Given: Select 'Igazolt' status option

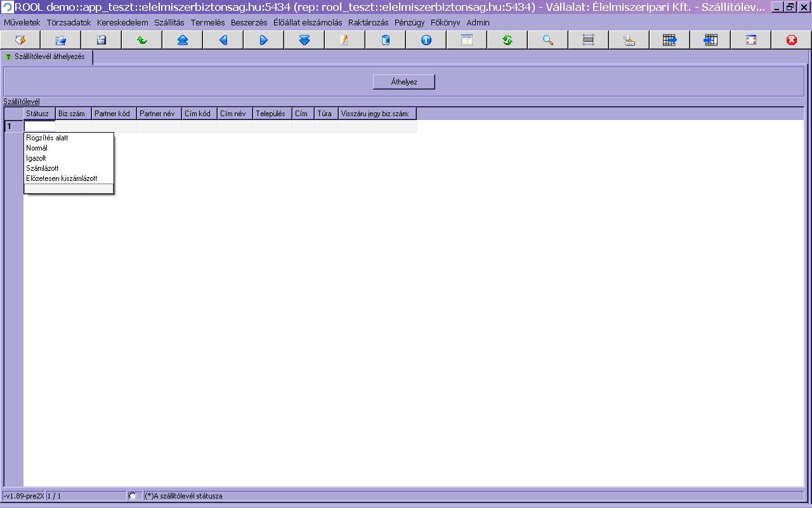Looking at the screenshot, I should pyautogui.click(x=36, y=158).
